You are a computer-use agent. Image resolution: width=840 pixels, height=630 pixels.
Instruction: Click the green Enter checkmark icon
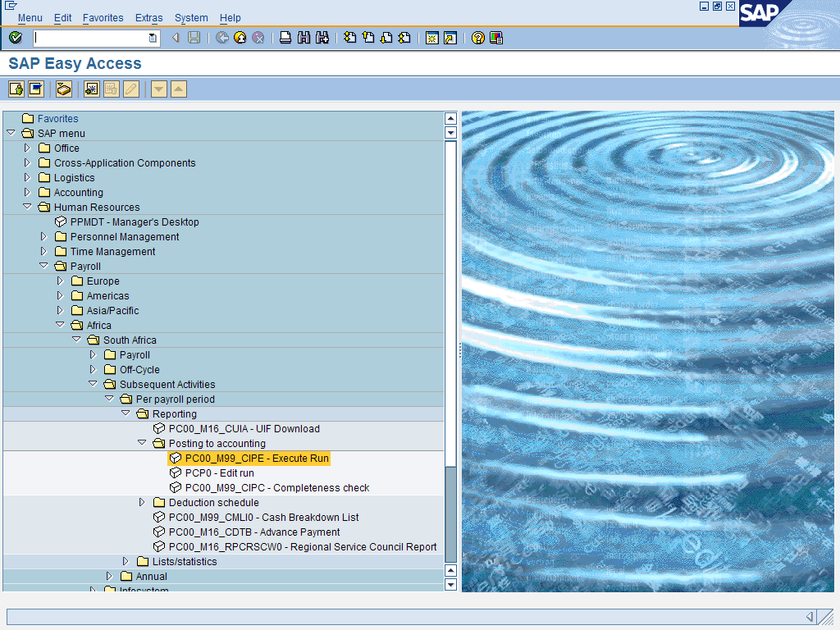point(16,38)
